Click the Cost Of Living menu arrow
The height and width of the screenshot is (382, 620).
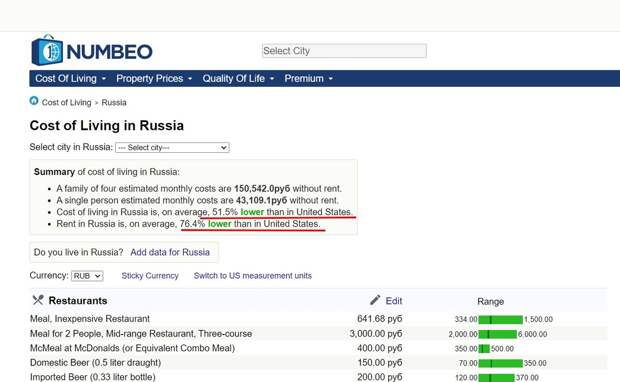(x=104, y=79)
